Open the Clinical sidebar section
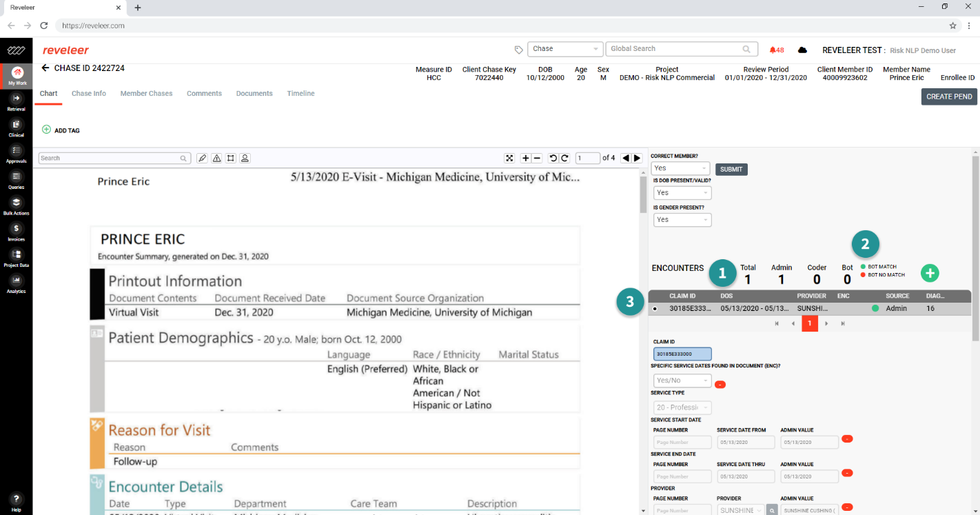980x515 pixels. (x=17, y=128)
